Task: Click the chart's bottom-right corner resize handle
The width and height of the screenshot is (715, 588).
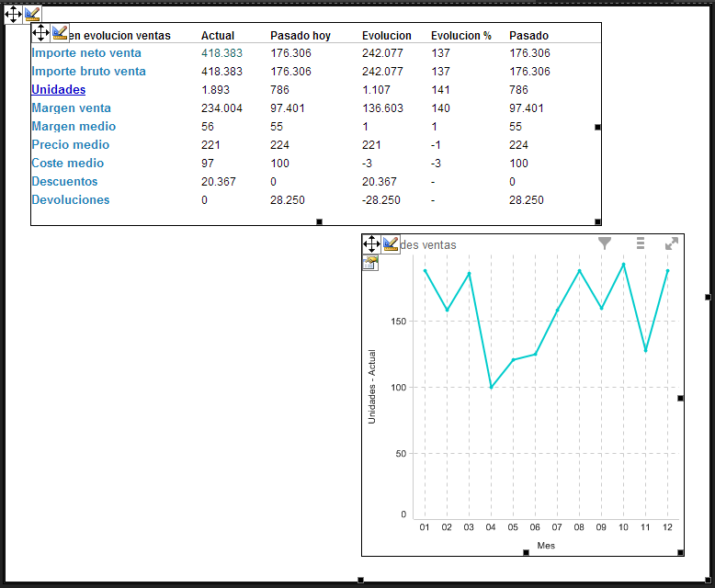Action: [x=680, y=552]
